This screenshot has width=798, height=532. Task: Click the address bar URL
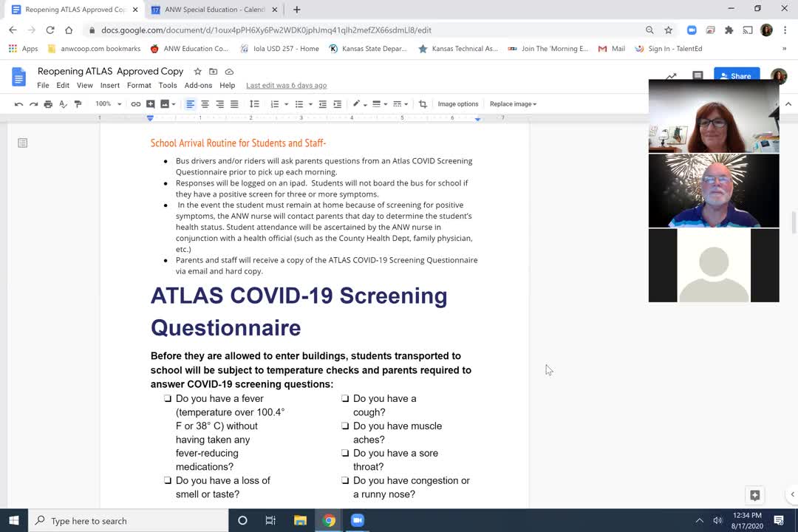click(x=266, y=30)
